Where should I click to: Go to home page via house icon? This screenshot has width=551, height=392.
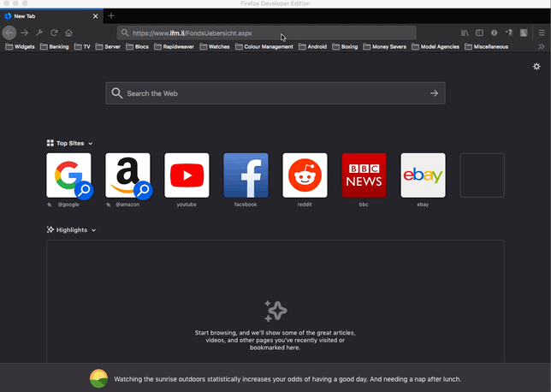click(68, 33)
